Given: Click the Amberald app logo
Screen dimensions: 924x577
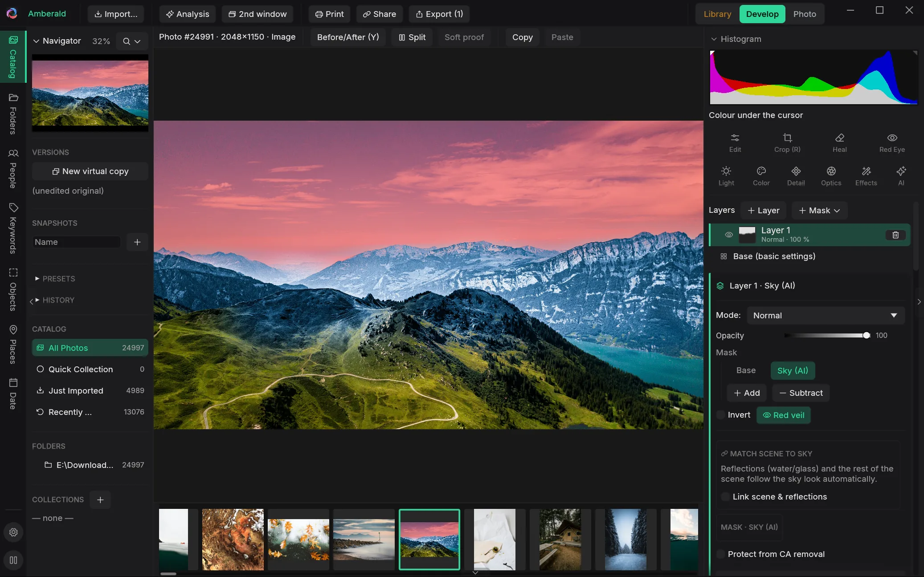Looking at the screenshot, I should pos(12,13).
